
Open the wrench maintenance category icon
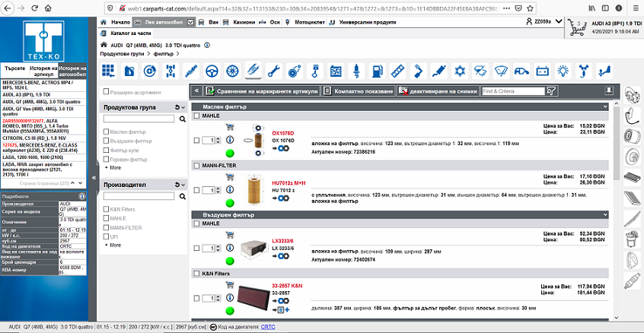273,71
